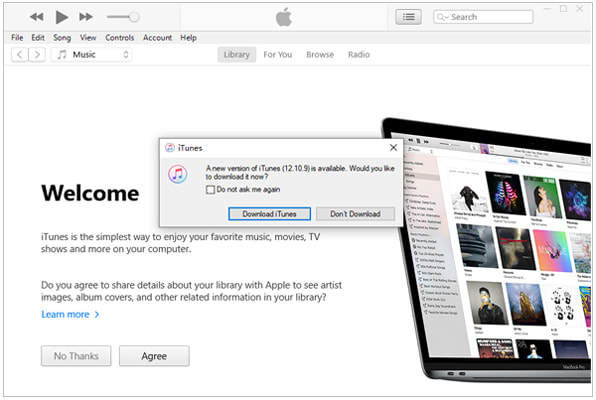
Task: Click the Download iTunes button
Action: pos(269,214)
